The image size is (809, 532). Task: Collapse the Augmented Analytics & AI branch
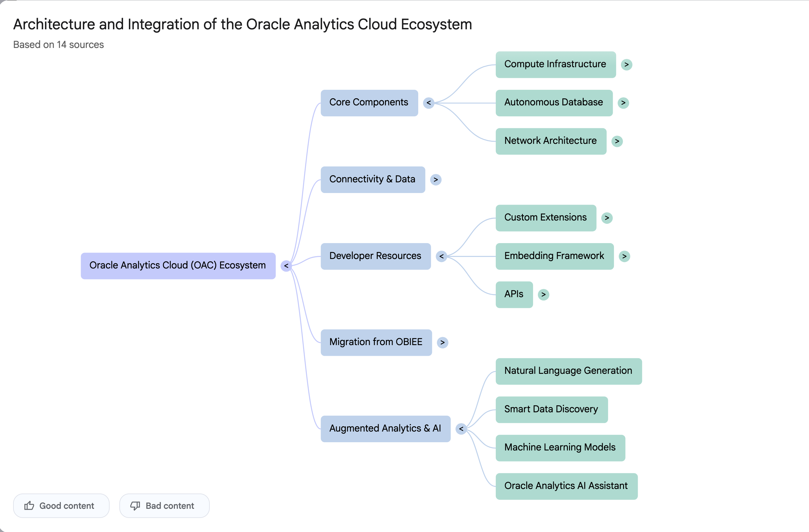click(x=461, y=429)
